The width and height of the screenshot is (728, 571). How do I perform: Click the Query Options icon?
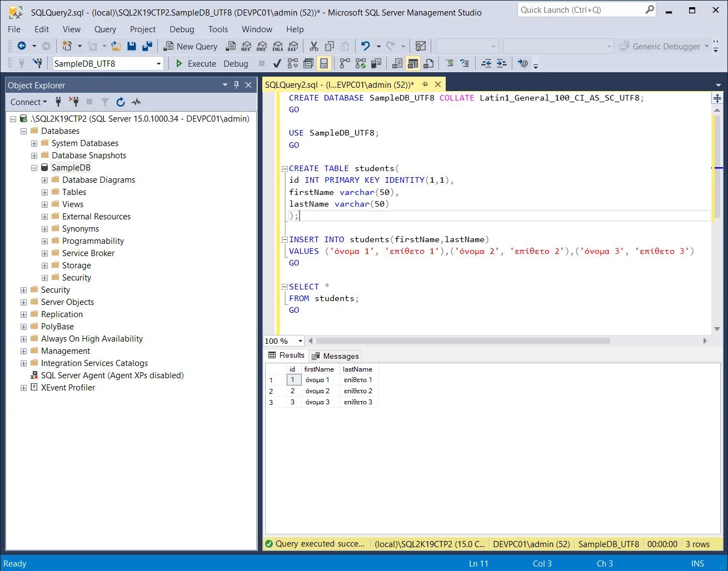[308, 63]
